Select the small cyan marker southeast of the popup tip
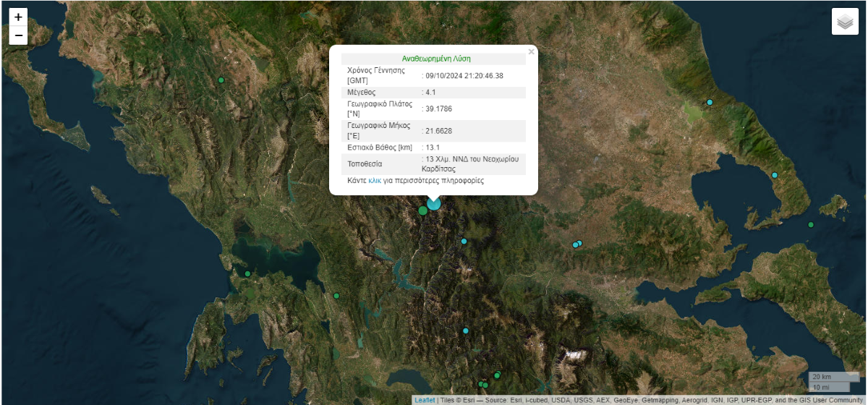868x405 pixels. point(464,242)
